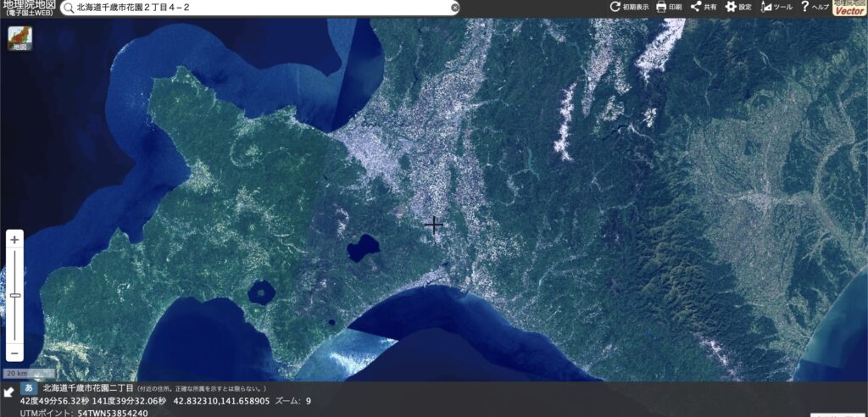
Task: Switch to 地理院地図 Vector version
Action: 849,8
